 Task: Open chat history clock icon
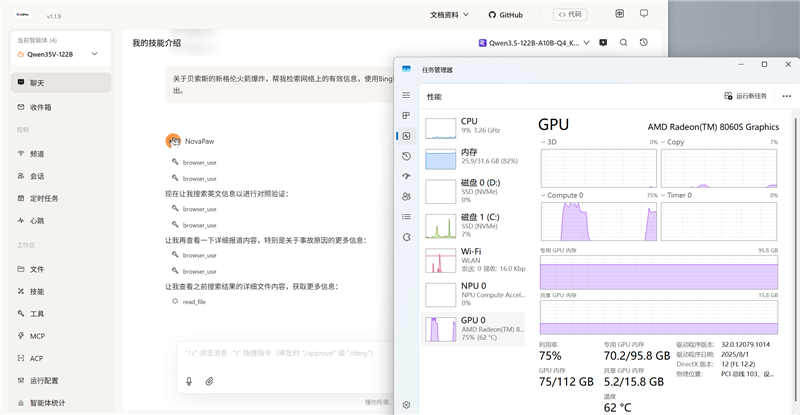[x=644, y=42]
